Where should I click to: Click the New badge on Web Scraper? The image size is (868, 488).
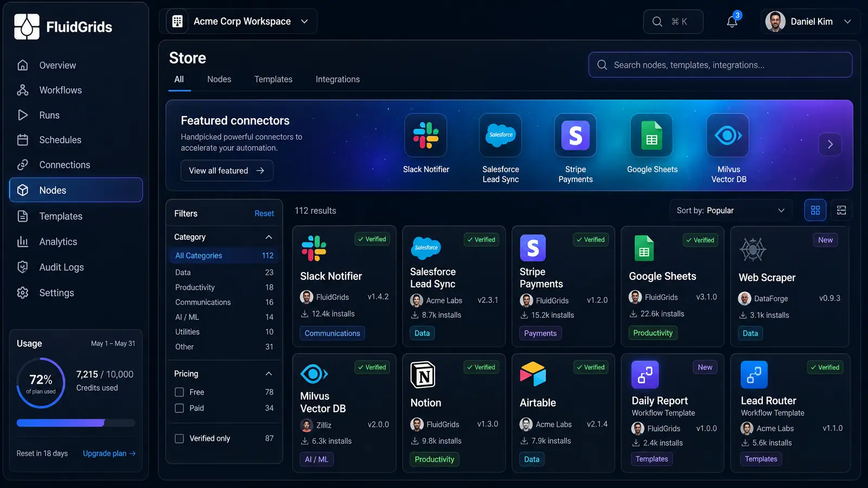coord(825,240)
